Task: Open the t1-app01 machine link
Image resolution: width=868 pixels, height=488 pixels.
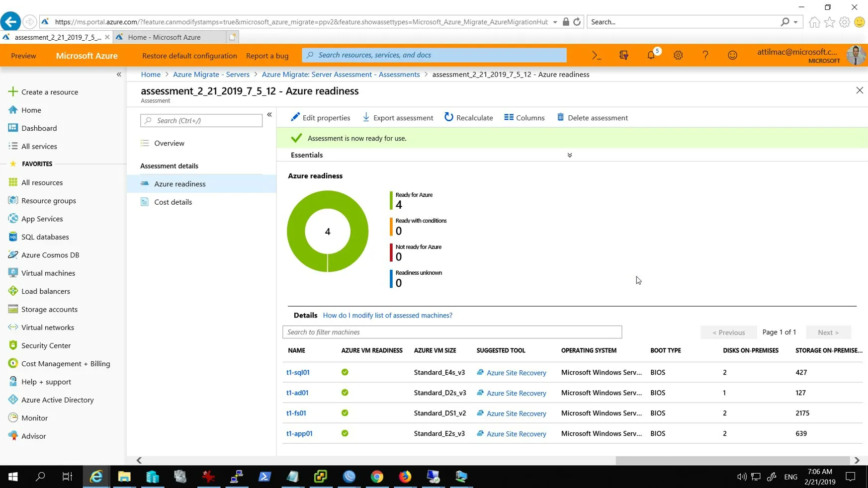Action: (299, 433)
